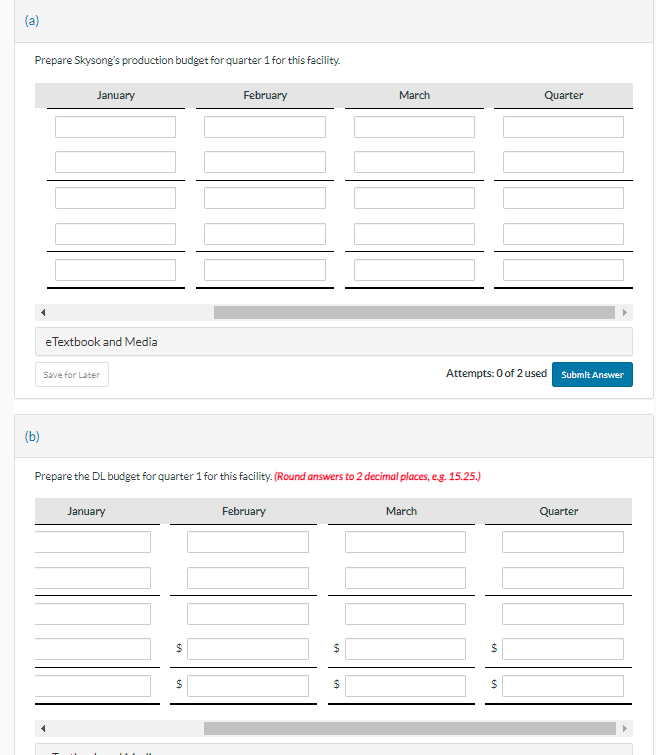Click left arrow of part (a) horizontal scrollbar
Image resolution: width=656 pixels, height=755 pixels.
tap(43, 312)
